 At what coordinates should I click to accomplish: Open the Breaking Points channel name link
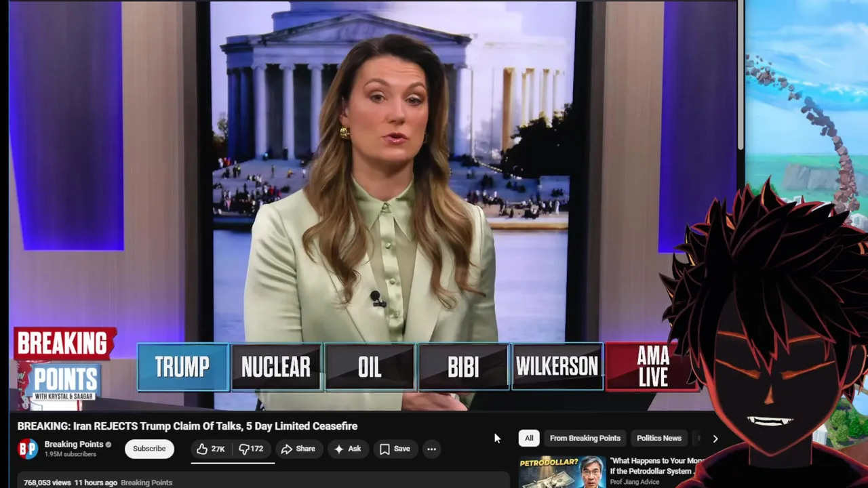click(74, 445)
